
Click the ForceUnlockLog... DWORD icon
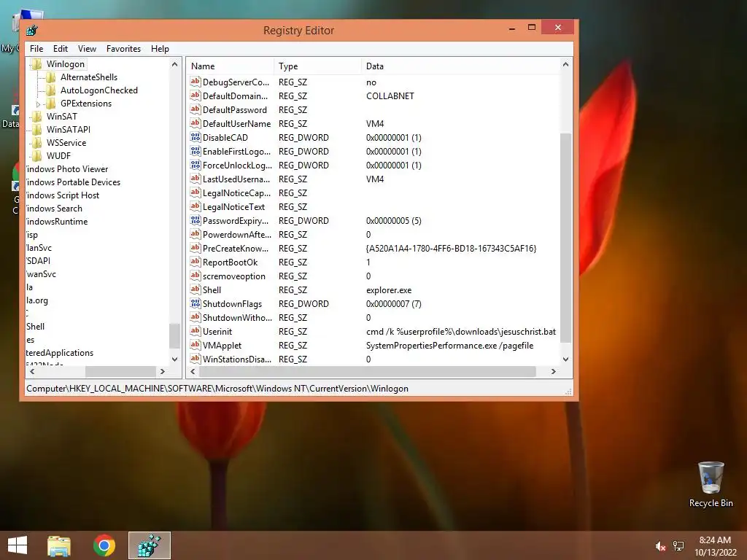[x=196, y=165]
